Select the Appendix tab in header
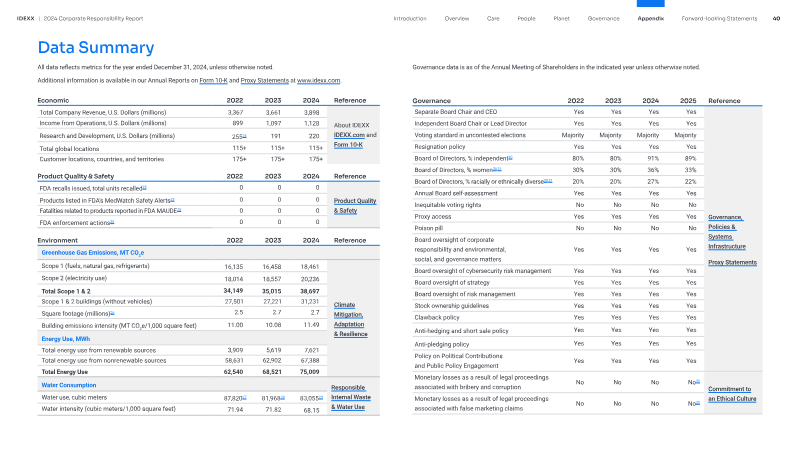The height and width of the screenshot is (450, 800). (651, 18)
